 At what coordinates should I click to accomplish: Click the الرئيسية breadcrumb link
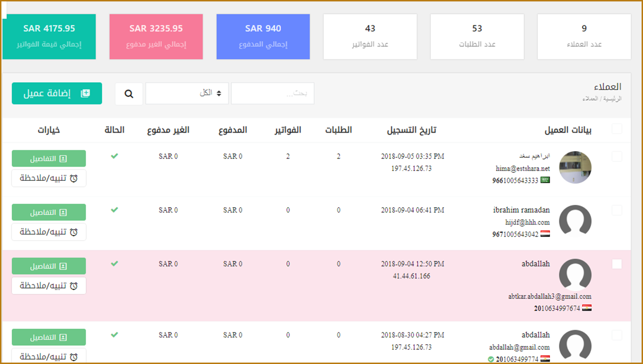pyautogui.click(x=613, y=99)
